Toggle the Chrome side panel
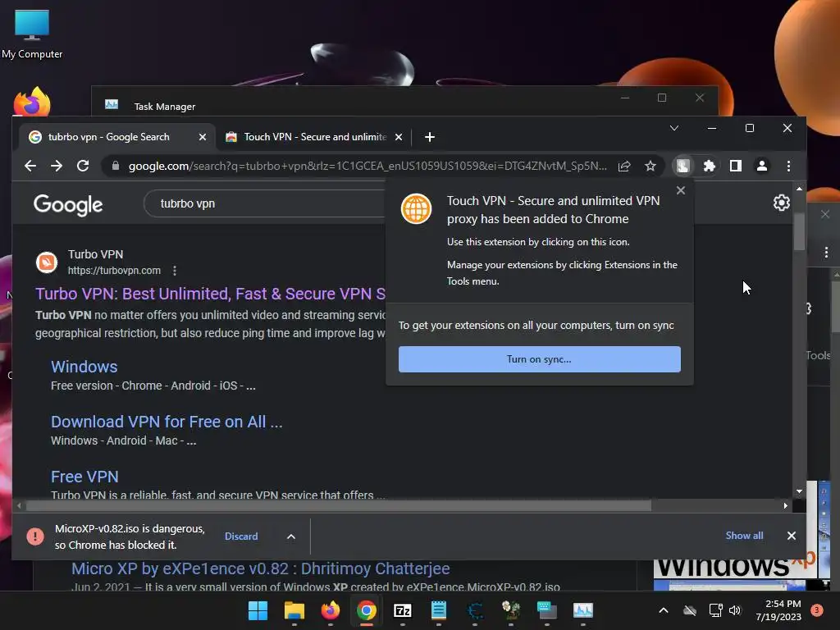840x630 pixels. point(736,166)
